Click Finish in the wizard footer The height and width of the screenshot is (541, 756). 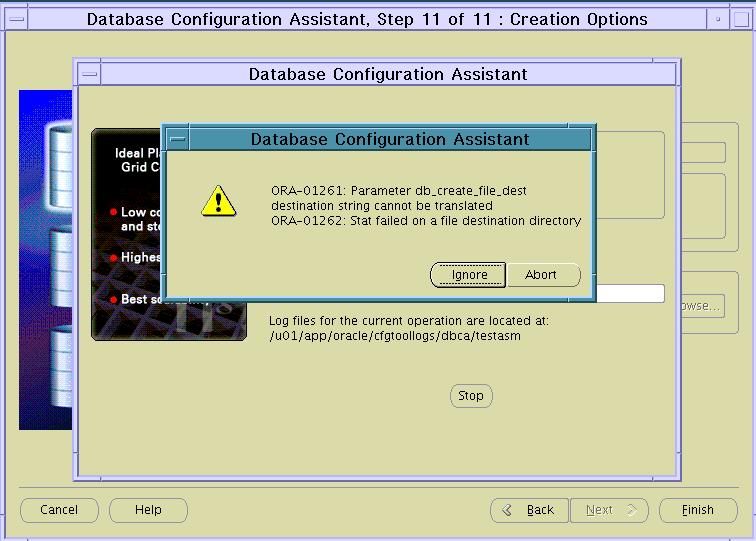[698, 510]
